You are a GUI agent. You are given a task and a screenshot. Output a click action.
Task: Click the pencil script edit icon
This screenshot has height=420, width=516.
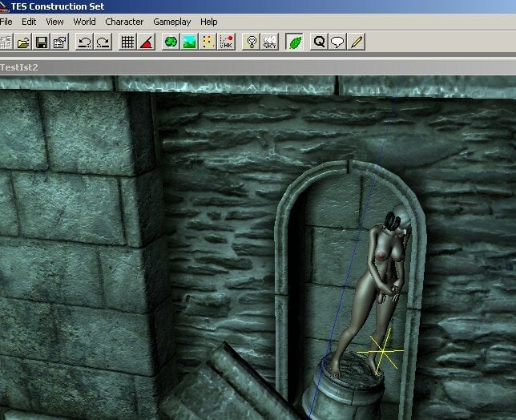357,42
